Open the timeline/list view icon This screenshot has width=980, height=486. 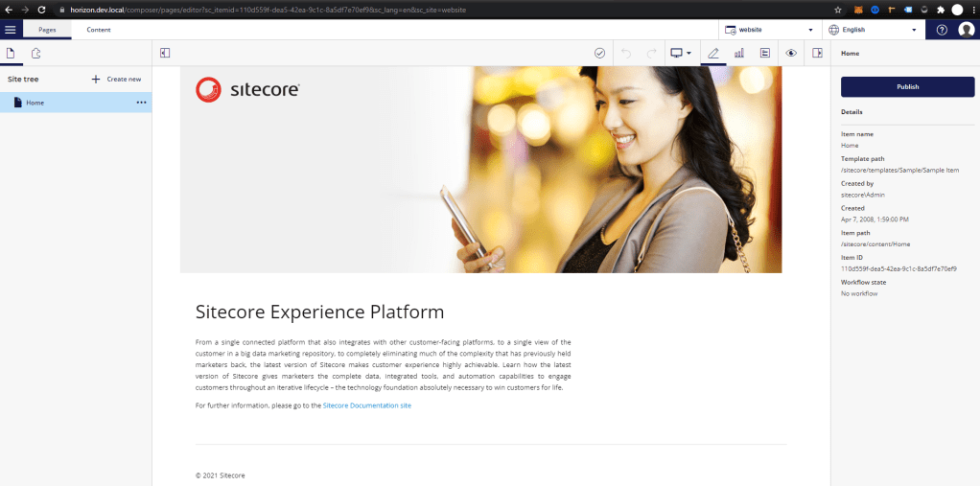point(765,53)
